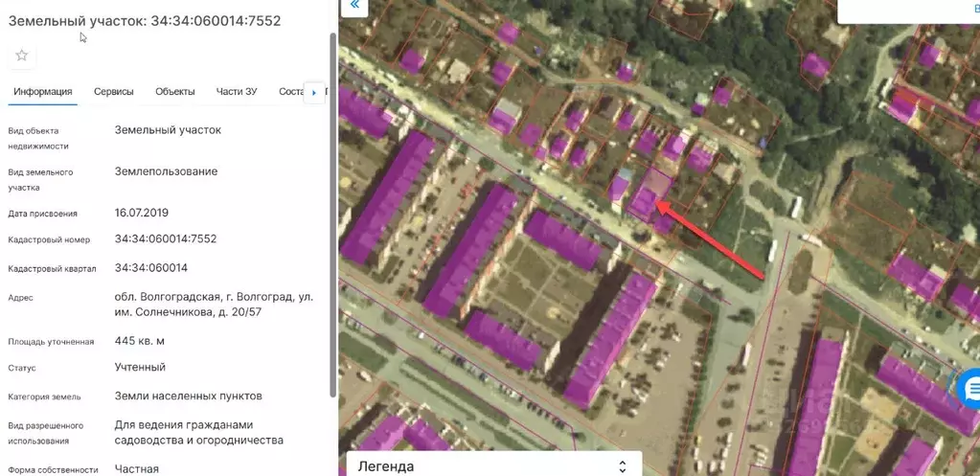Click cadastral number value 34:34:060014:7552

point(166,238)
